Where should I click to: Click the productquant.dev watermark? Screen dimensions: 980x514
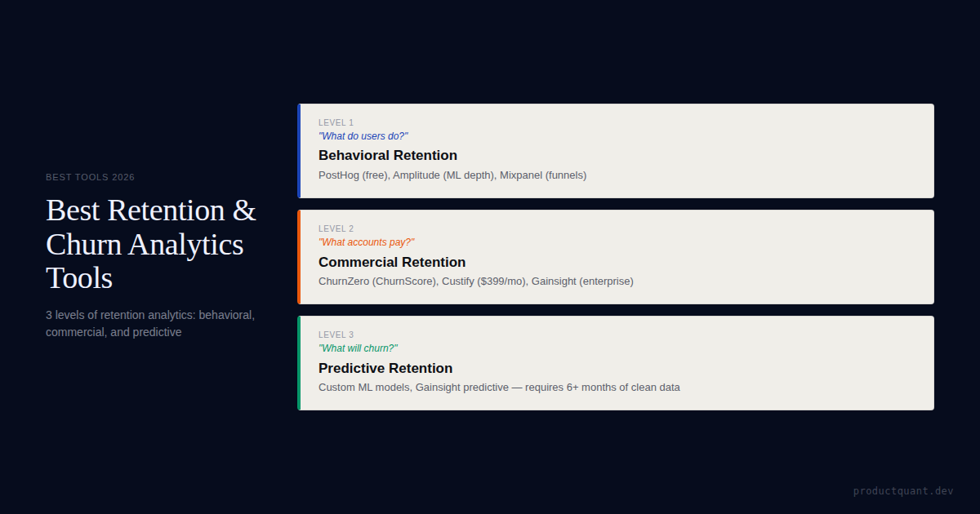(903, 491)
